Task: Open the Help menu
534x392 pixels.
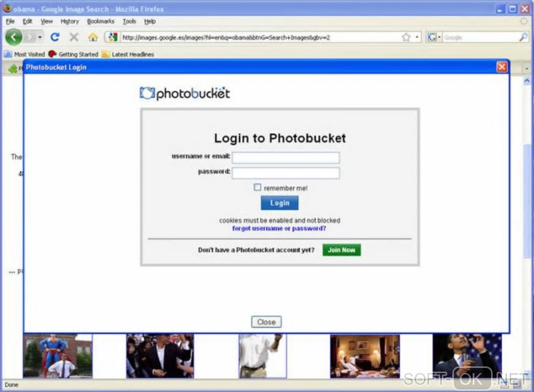Action: click(x=150, y=21)
